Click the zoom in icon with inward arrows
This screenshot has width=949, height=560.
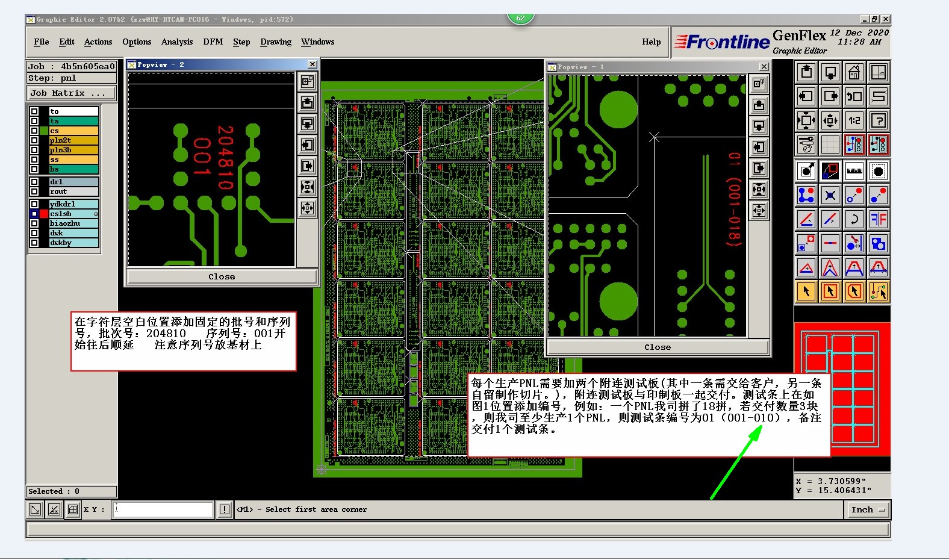click(x=806, y=120)
